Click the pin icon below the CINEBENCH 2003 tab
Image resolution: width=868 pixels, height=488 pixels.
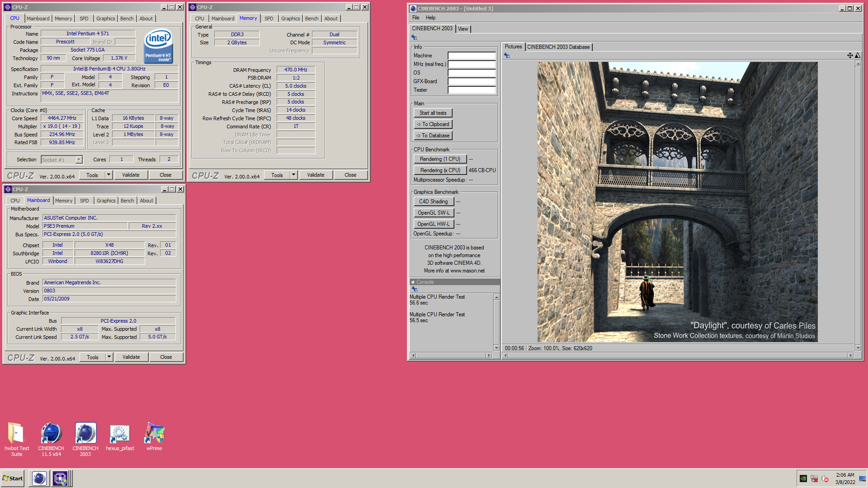414,38
